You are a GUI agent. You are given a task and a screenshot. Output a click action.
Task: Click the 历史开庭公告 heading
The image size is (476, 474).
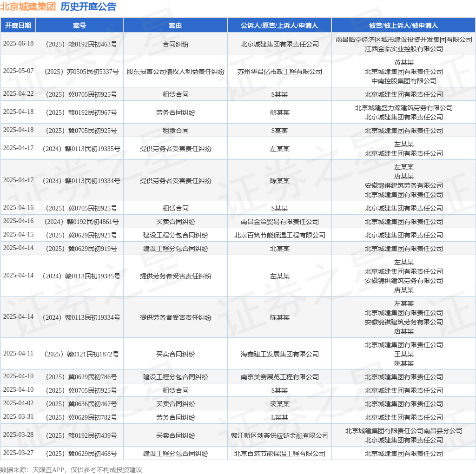pyautogui.click(x=88, y=7)
